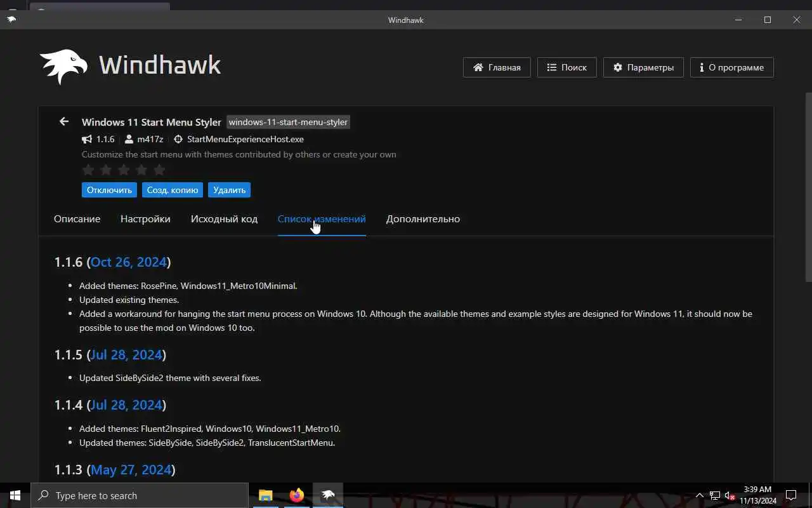
Task: Show hidden system tray icons
Action: (700, 495)
